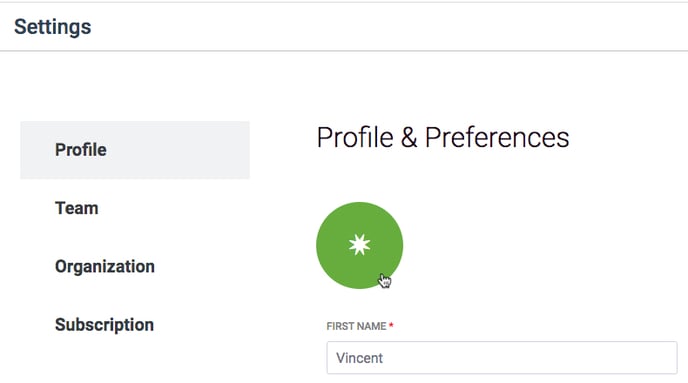Select the highlighted Profile sidebar row
Viewport: 688px width, 383px height.
[135, 150]
